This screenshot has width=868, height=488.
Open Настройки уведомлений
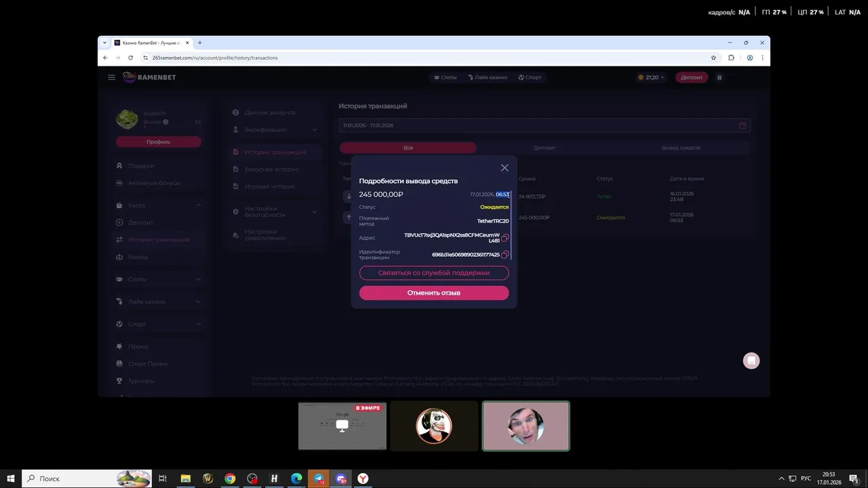(x=264, y=235)
